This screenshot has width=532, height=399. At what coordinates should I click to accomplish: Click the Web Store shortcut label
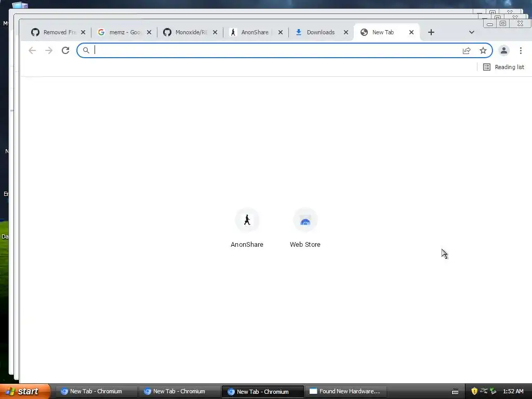click(305, 245)
